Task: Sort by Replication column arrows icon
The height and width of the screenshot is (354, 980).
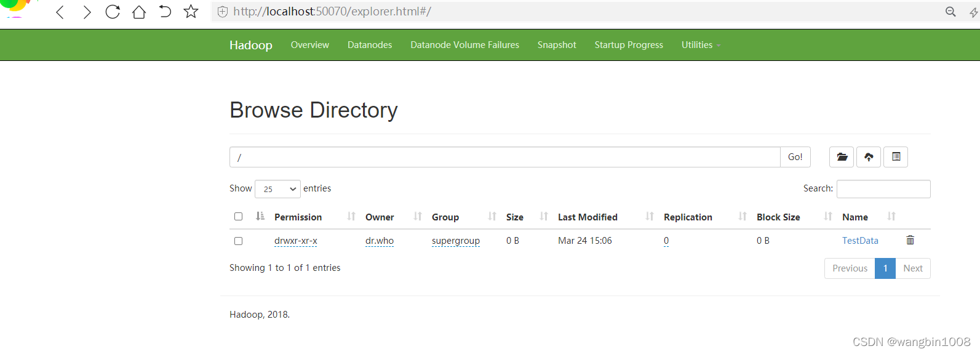Action: point(743,216)
